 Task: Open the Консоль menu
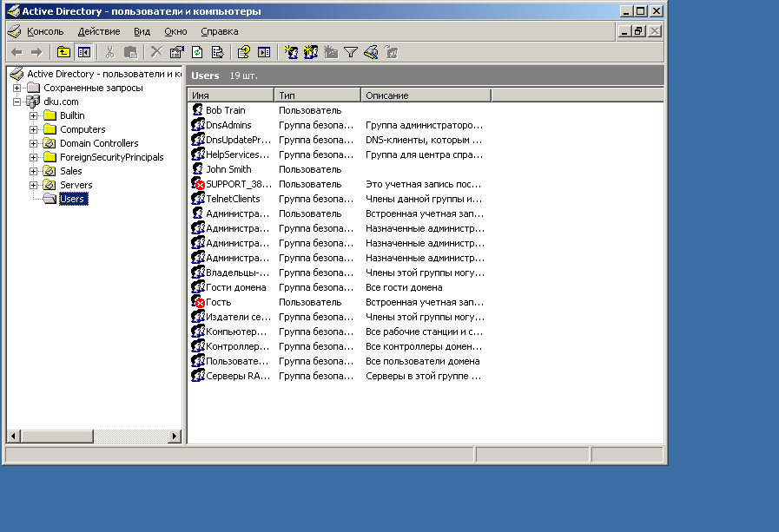point(45,31)
